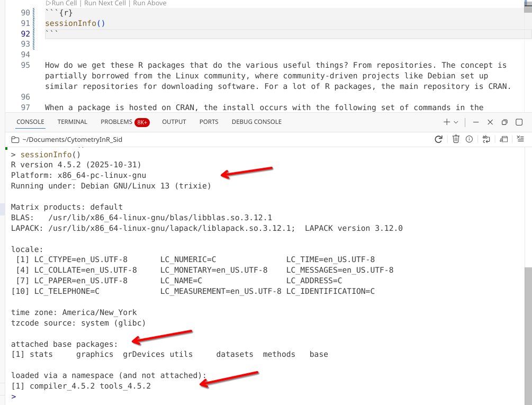This screenshot has width=532, height=405.
Task: Hide the panel with the dash icon
Action: pos(475,122)
